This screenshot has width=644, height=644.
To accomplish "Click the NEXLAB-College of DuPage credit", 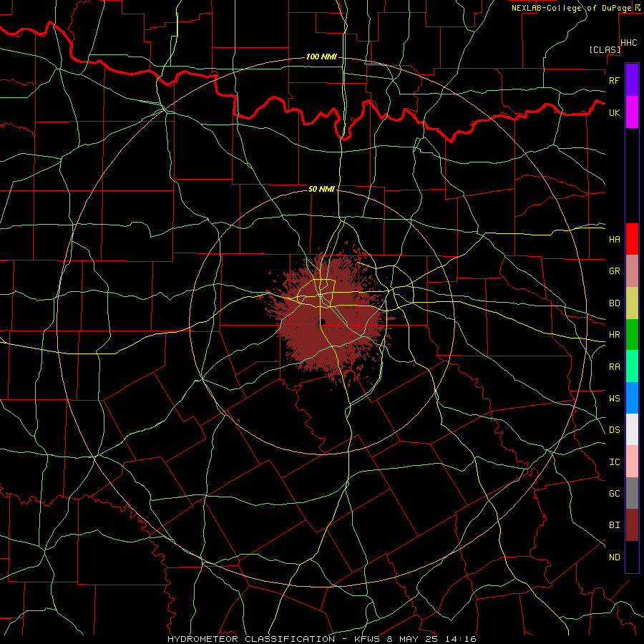I will click(571, 8).
